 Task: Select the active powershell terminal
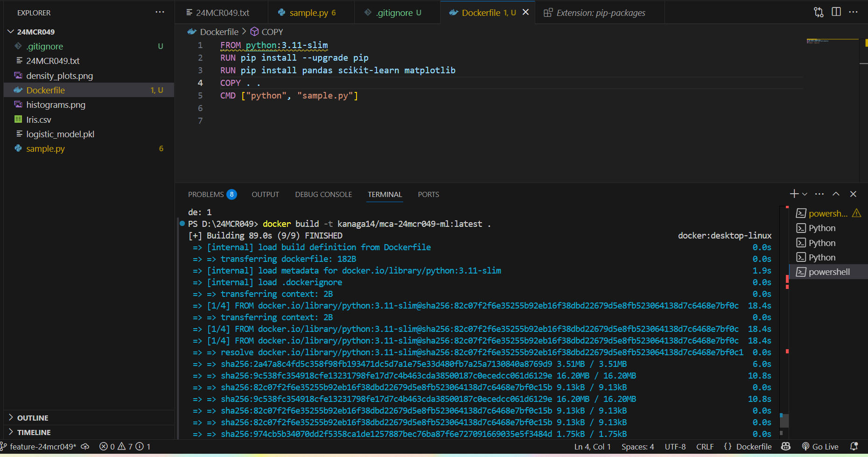click(x=828, y=272)
